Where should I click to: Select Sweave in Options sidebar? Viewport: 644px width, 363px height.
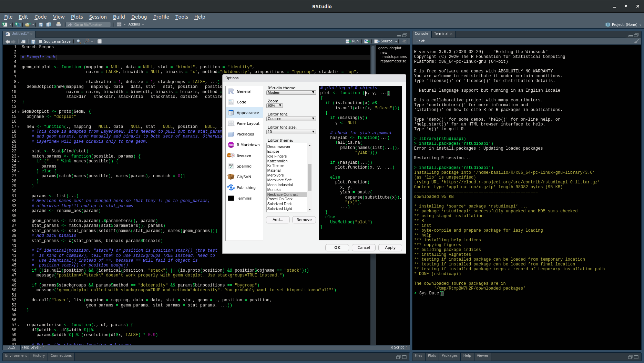244,155
